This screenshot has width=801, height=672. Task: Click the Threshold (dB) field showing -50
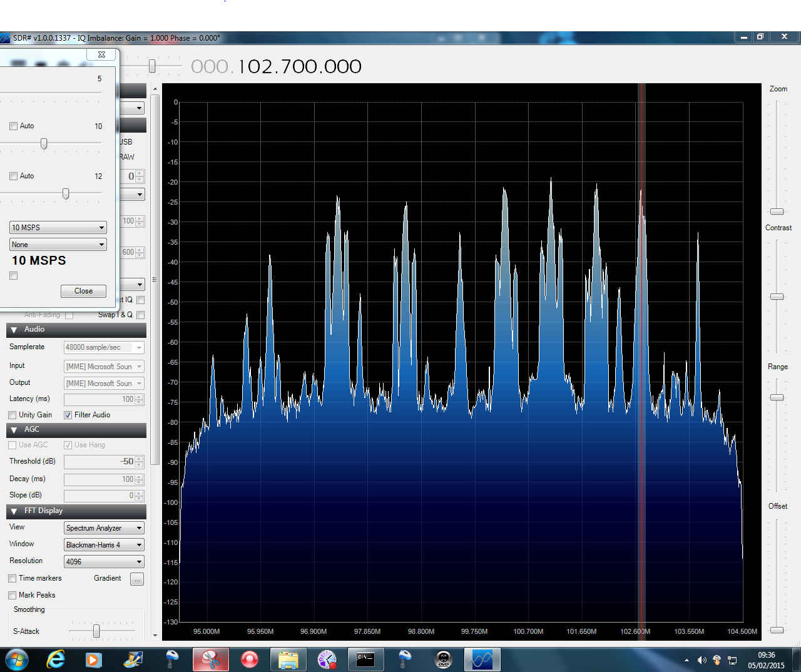(104, 462)
